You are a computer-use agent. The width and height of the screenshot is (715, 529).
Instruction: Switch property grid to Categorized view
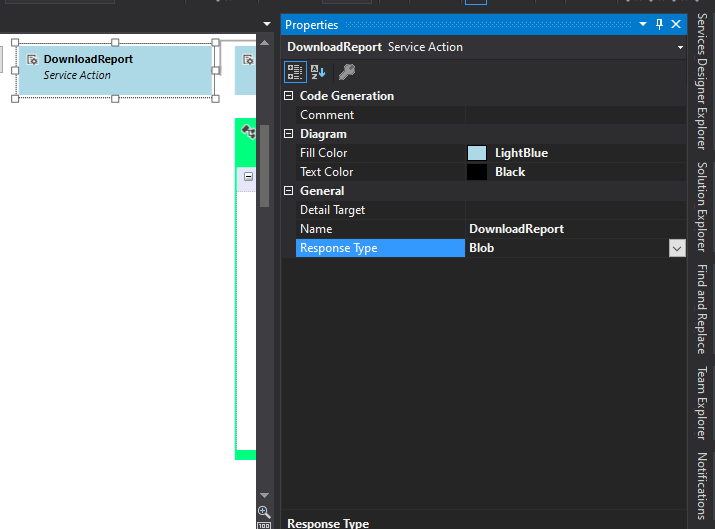pyautogui.click(x=295, y=72)
